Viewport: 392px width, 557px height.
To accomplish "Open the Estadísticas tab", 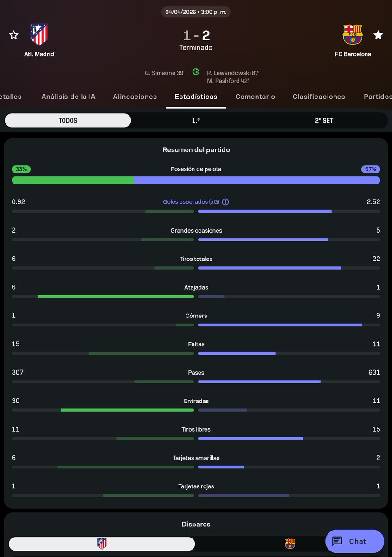I will pyautogui.click(x=196, y=97).
